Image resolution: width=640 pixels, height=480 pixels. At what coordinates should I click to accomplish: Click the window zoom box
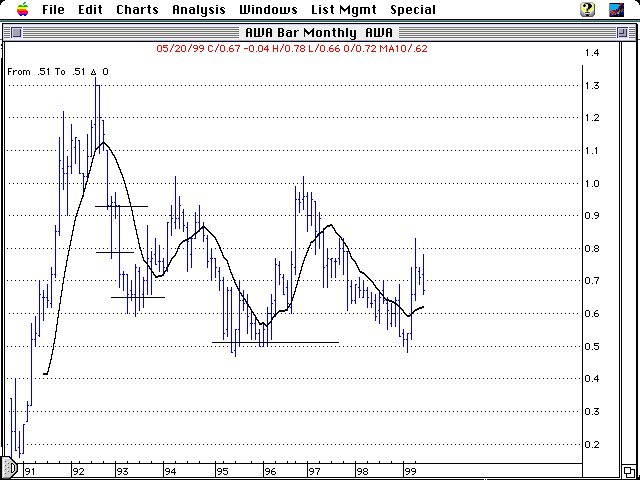point(622,32)
